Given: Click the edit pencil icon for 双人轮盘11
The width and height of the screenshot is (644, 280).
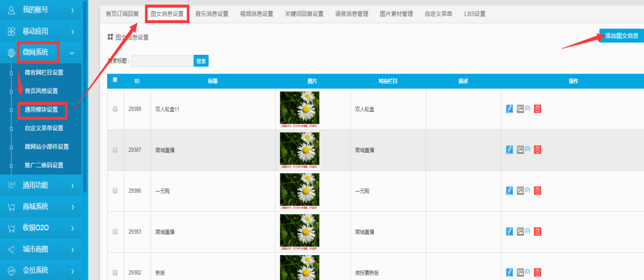Looking at the screenshot, I should pos(509,109).
